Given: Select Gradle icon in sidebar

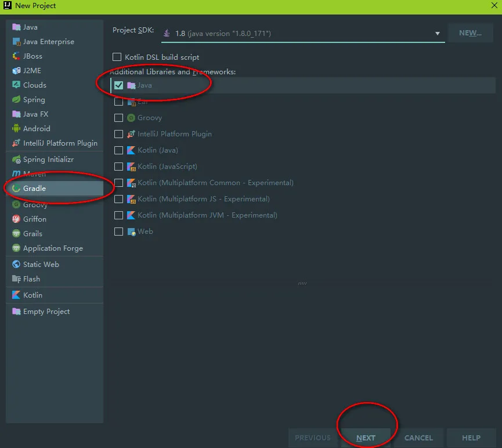Looking at the screenshot, I should coord(16,188).
